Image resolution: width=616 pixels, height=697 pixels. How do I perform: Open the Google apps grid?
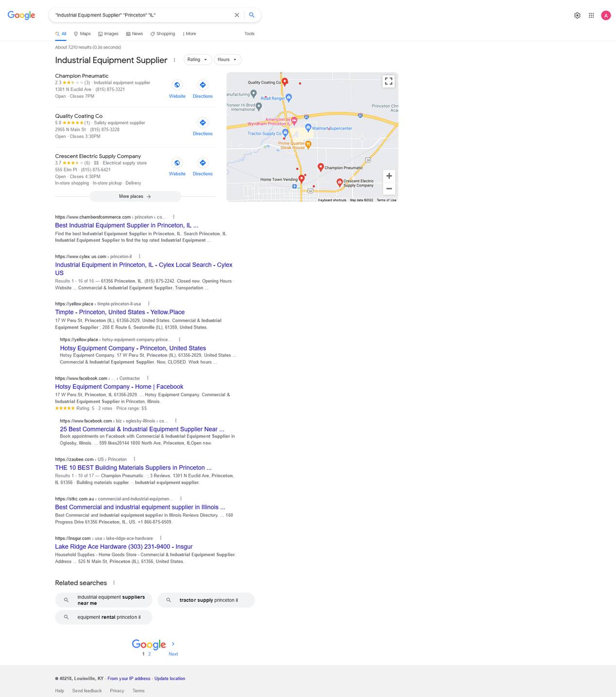(591, 16)
